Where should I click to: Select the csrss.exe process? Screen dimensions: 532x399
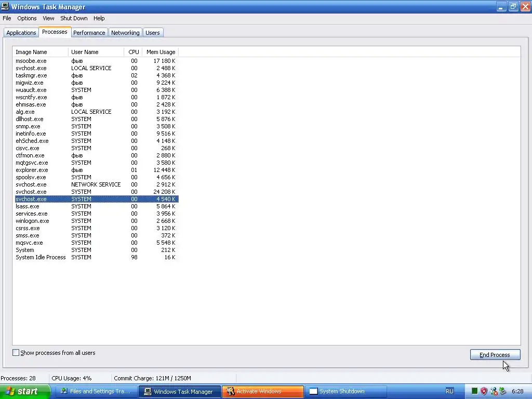pyautogui.click(x=96, y=229)
